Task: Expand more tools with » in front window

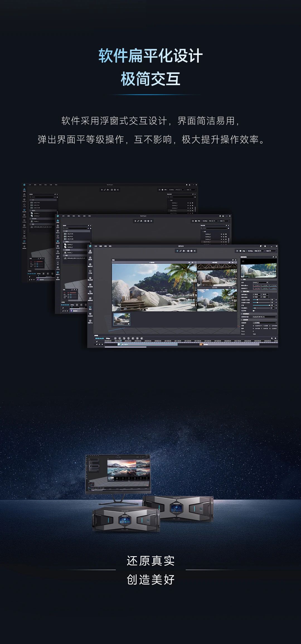Action: pyautogui.click(x=237, y=251)
